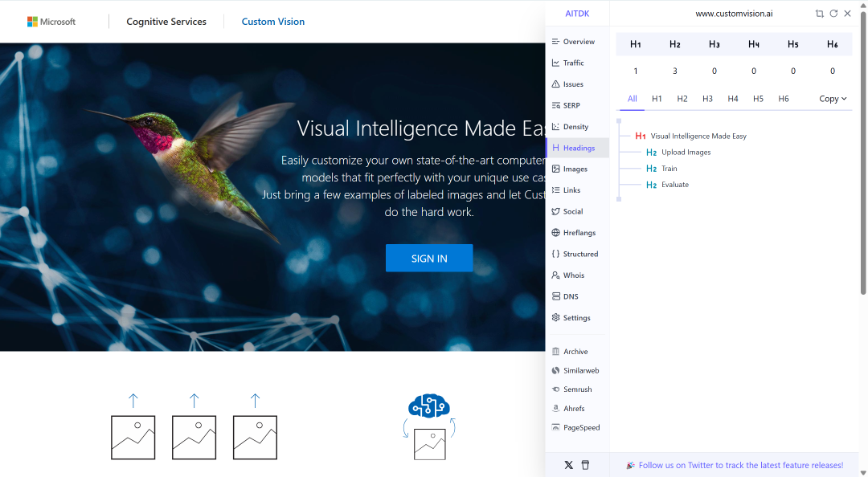Open the Custom Vision link
The image size is (868, 477).
(273, 22)
